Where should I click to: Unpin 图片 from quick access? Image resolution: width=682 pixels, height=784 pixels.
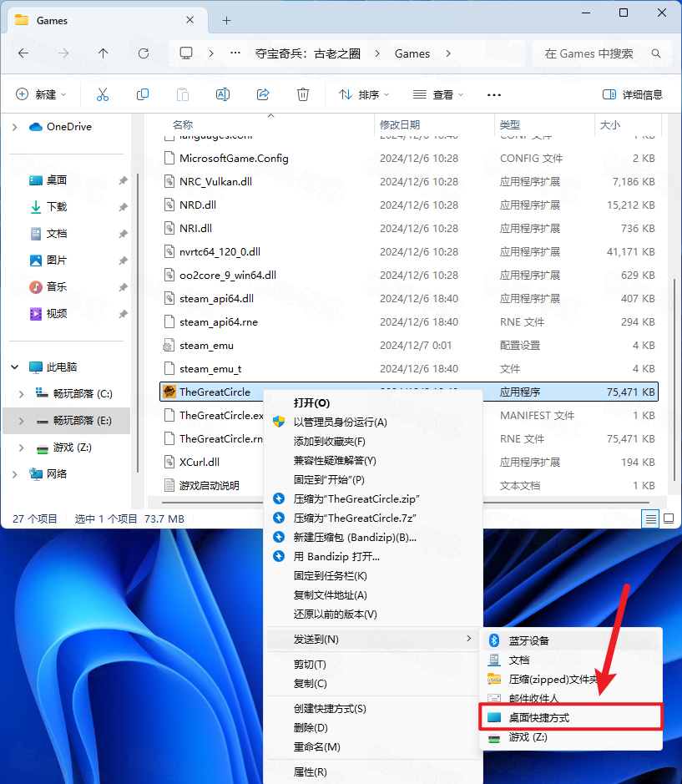123,260
